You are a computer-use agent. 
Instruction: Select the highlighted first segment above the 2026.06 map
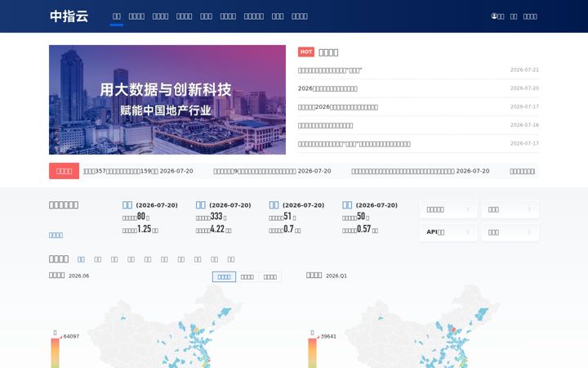(x=224, y=276)
